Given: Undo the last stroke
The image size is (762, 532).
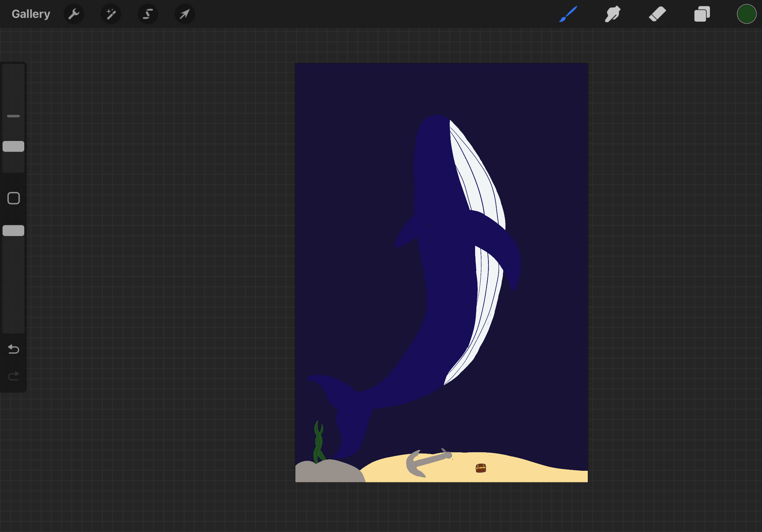Looking at the screenshot, I should point(13,349).
